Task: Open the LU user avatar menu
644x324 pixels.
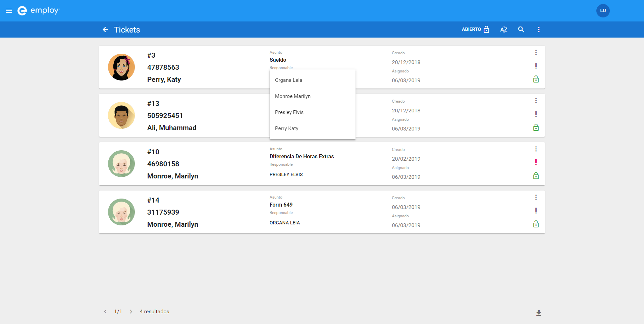Action: pyautogui.click(x=603, y=11)
